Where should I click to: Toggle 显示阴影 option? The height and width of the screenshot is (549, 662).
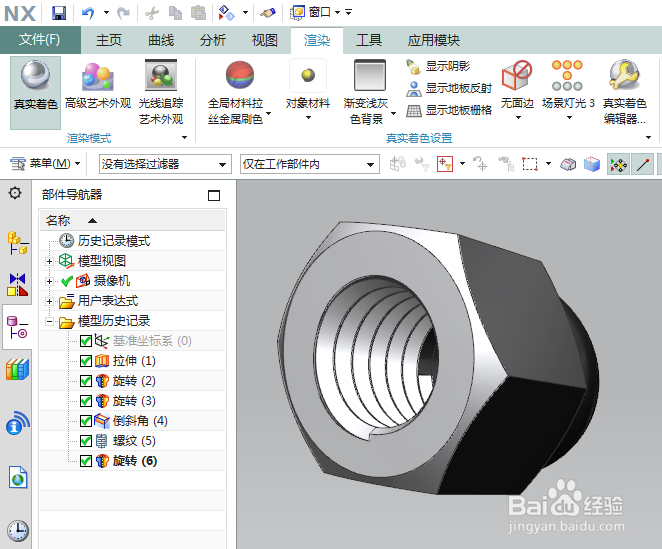(x=438, y=66)
